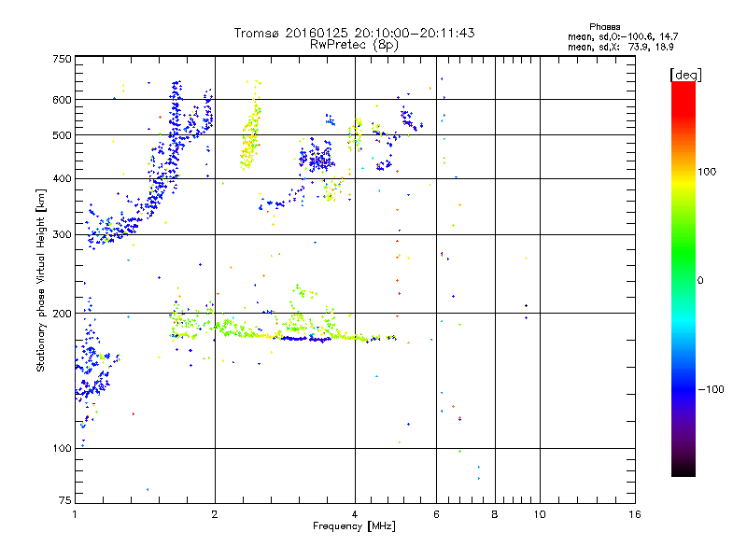Click the x-axis tick label '16'
This screenshot has height=560, width=747.
635,514
